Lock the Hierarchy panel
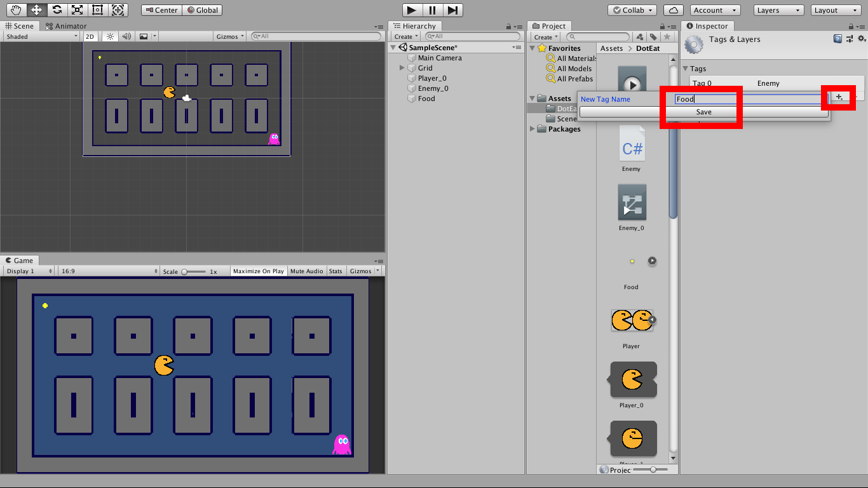The width and height of the screenshot is (868, 488). click(510, 27)
